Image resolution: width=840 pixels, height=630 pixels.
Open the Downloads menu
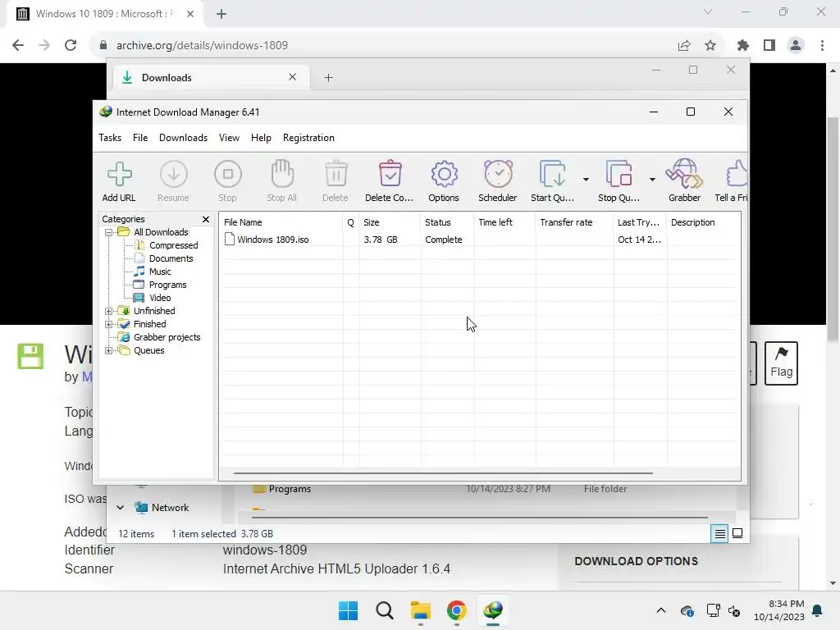point(183,138)
